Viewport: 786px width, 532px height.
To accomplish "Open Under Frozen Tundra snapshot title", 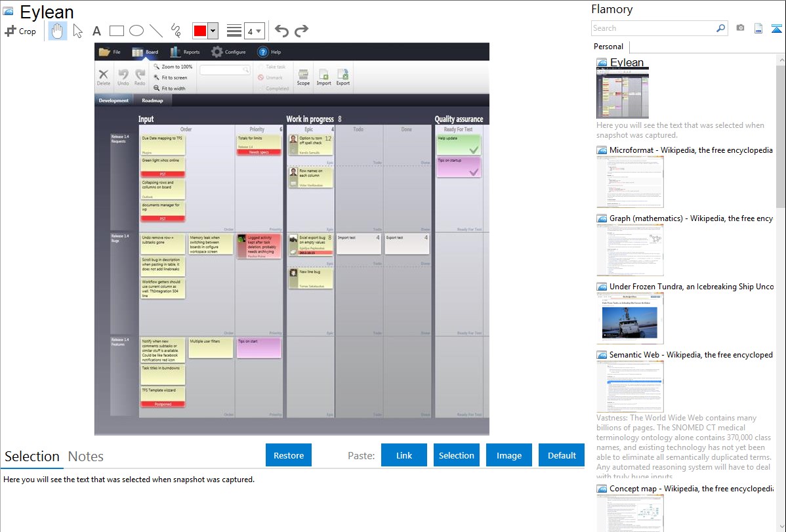I will pyautogui.click(x=692, y=286).
